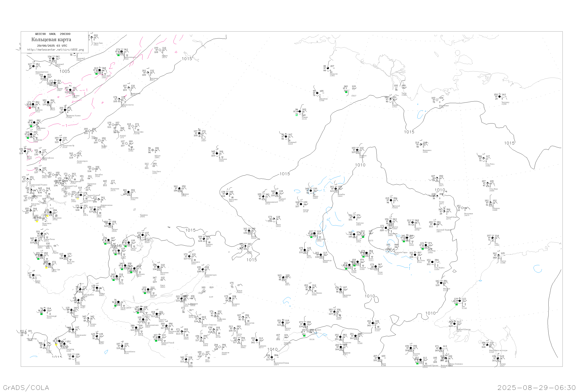Screen dimensions: 588x392
Task: Click the 1005 isobar label near Нижневартовск
Action: (65, 71)
